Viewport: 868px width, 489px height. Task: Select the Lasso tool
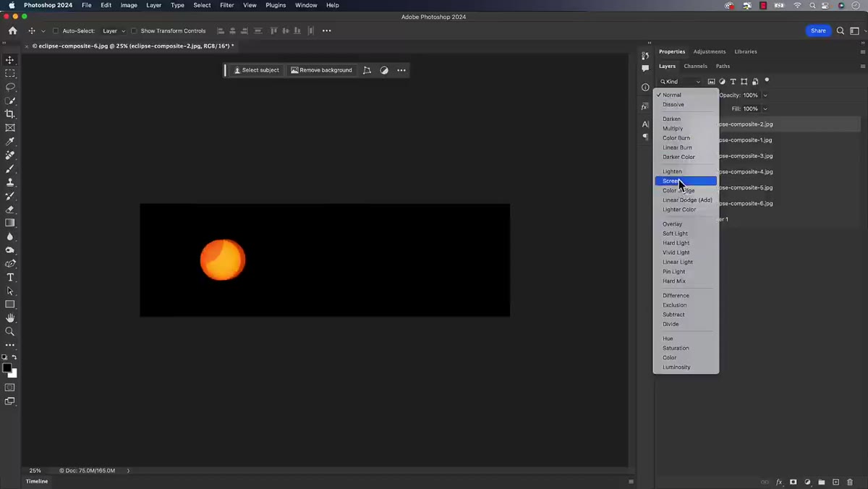[x=10, y=87]
